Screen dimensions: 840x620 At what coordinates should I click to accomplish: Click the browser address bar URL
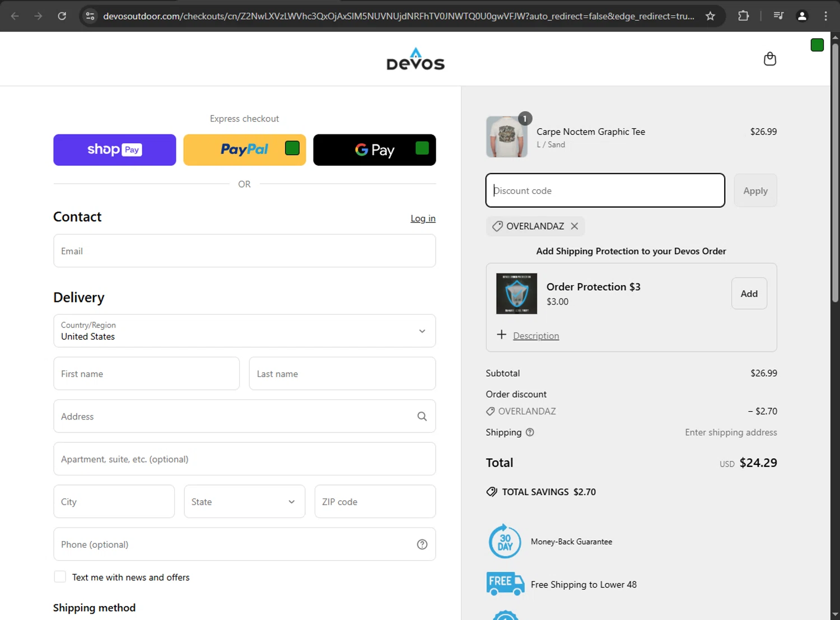pos(399,16)
